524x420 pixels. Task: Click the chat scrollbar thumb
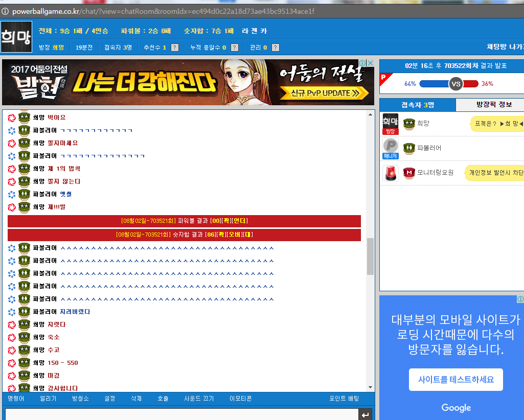[370, 256]
